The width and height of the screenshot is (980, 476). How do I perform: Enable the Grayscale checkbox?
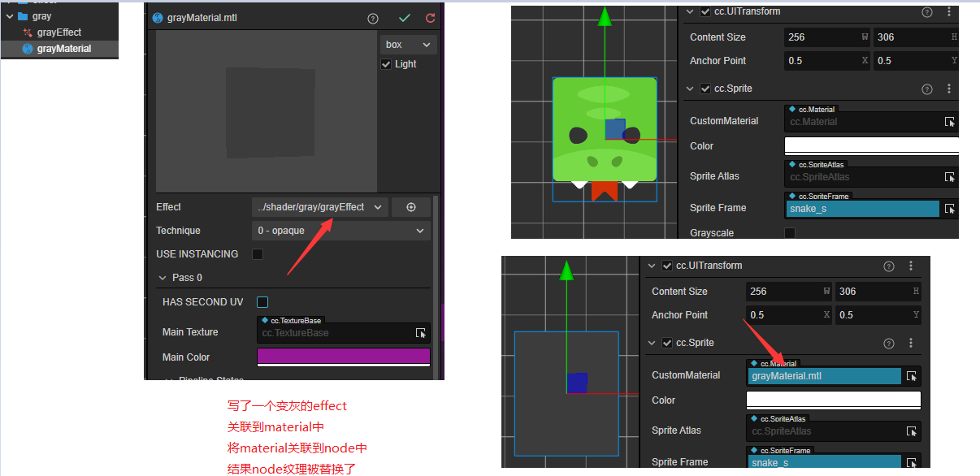(x=790, y=233)
